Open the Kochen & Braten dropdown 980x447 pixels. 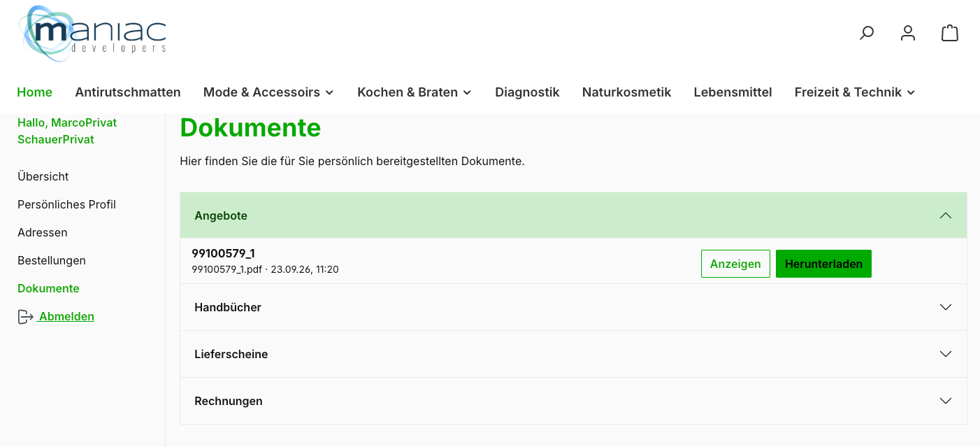tap(415, 92)
